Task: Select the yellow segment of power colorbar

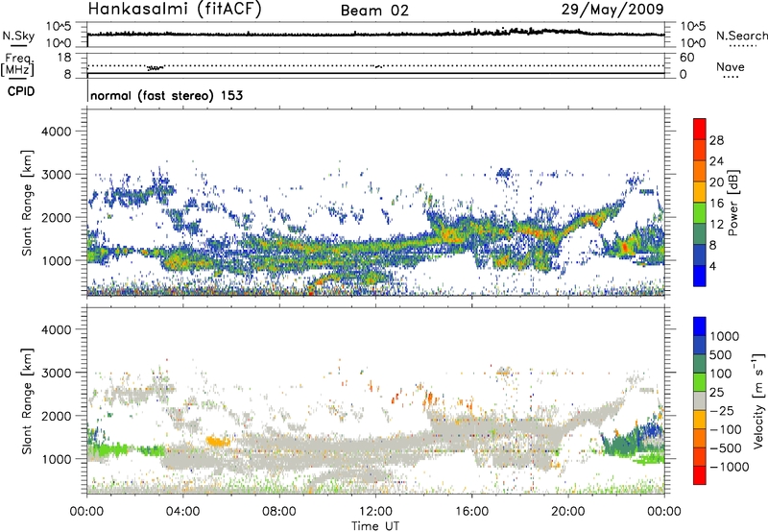Action: (x=700, y=192)
